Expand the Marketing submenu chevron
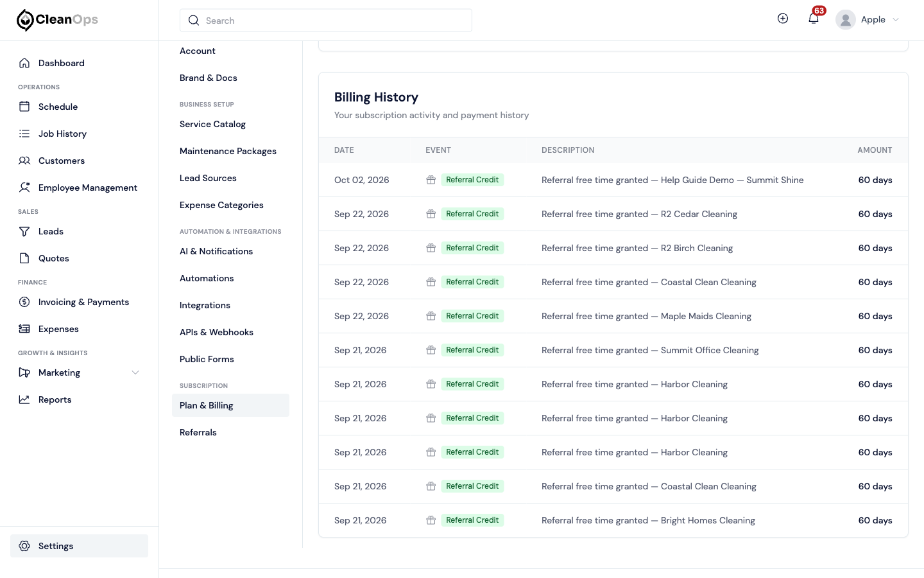The width and height of the screenshot is (924, 578). pos(135,372)
